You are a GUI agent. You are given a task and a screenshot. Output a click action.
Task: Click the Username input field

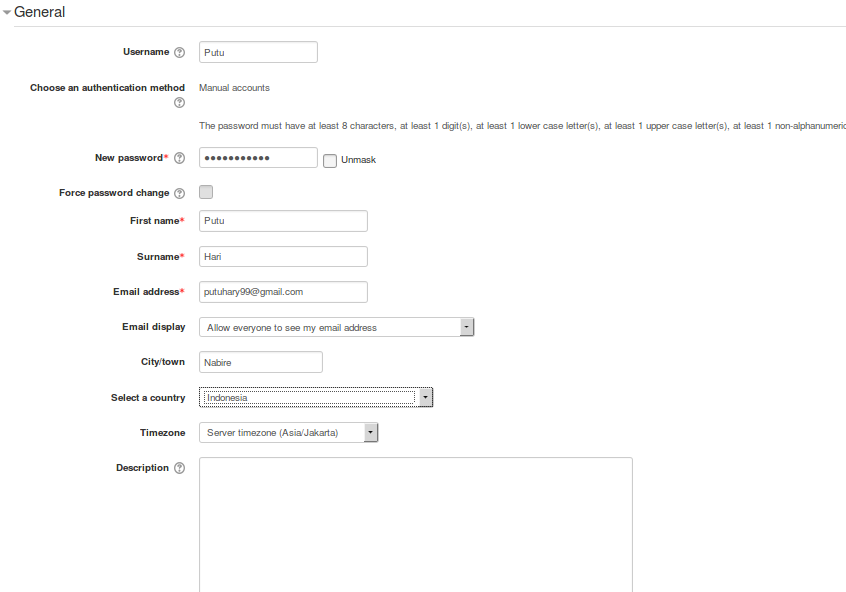pos(258,52)
